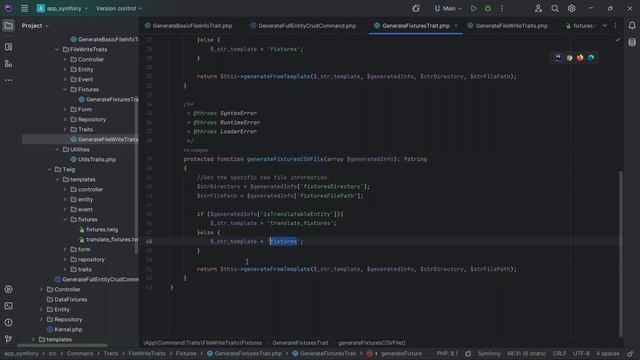Click generateFixturesCSVFile in editor breadcrumbs
Image resolution: width=640 pixels, height=360 pixels.
coord(371,343)
